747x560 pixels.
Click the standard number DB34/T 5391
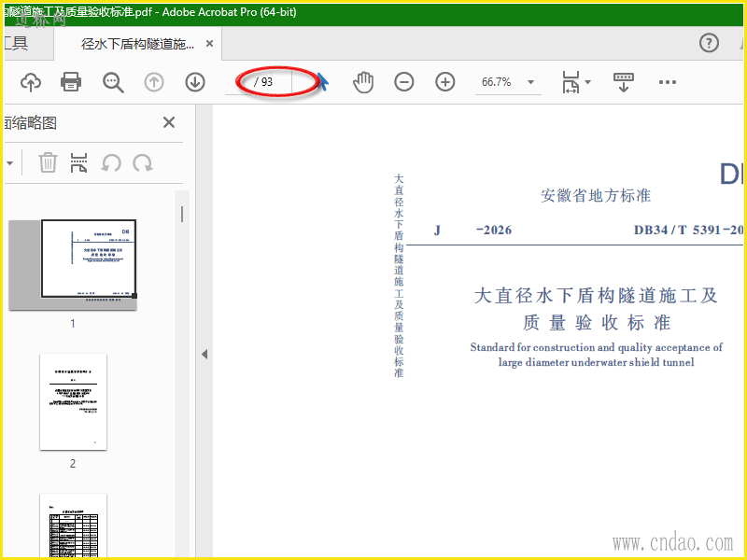688,230
